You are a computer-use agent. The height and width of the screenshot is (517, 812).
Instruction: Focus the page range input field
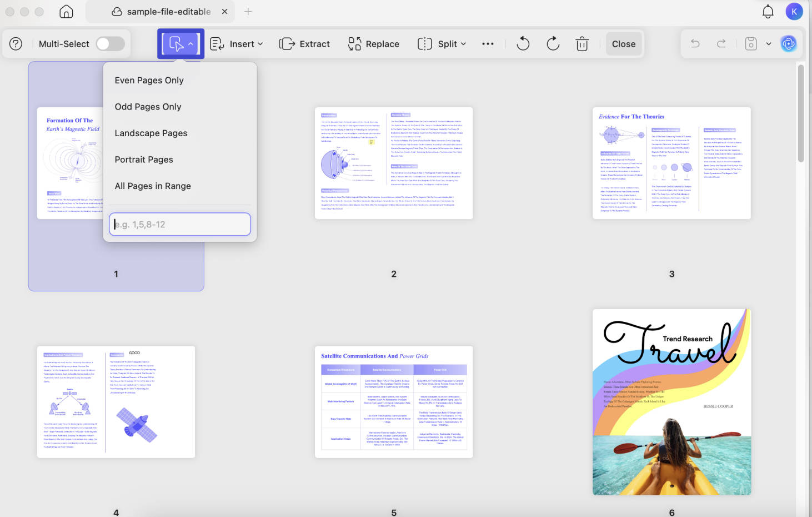[x=180, y=225]
